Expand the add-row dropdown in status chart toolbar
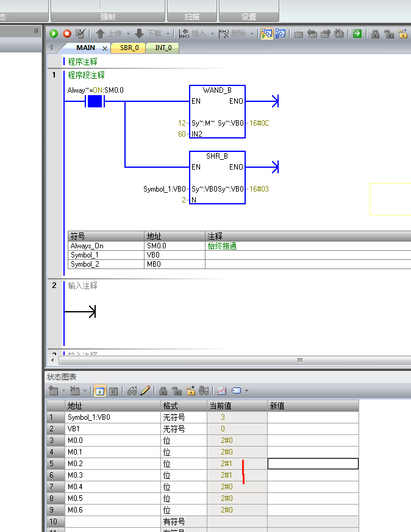Screen dimensions: 411x532 coord(63,391)
